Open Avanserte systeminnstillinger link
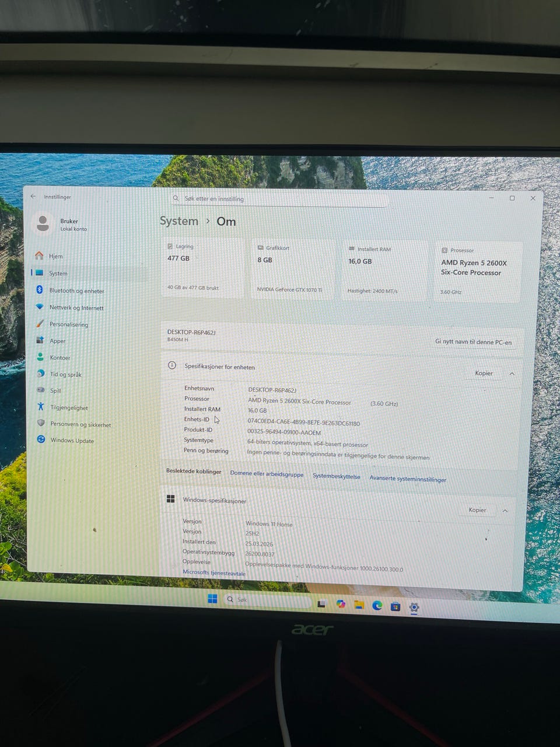Viewport: 560px width, 747px height. [408, 479]
